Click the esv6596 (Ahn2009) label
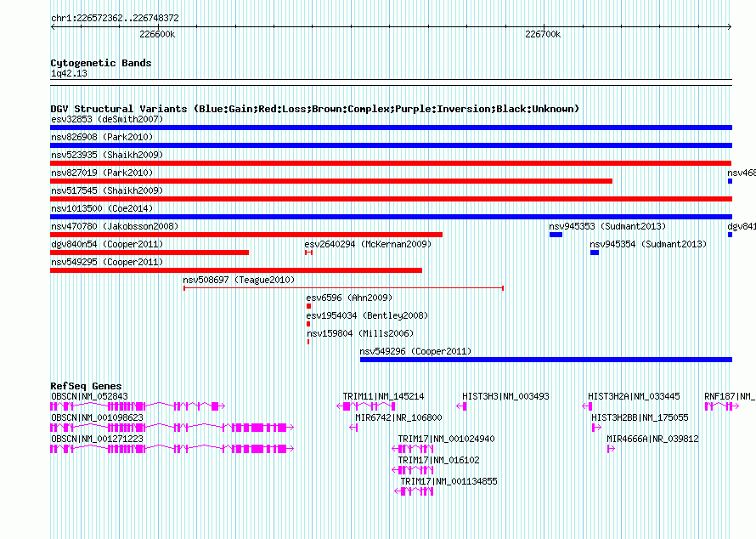756x539 pixels. click(x=349, y=298)
